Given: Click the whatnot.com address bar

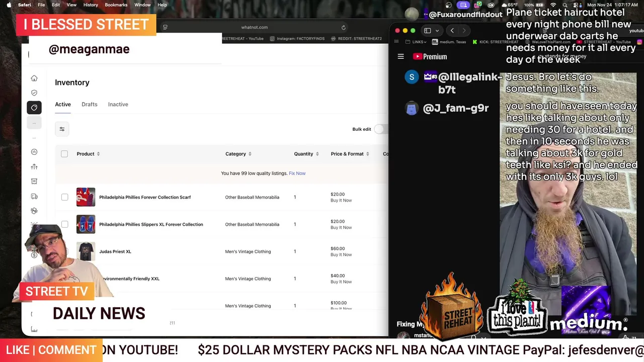Looking at the screenshot, I should 254,27.
